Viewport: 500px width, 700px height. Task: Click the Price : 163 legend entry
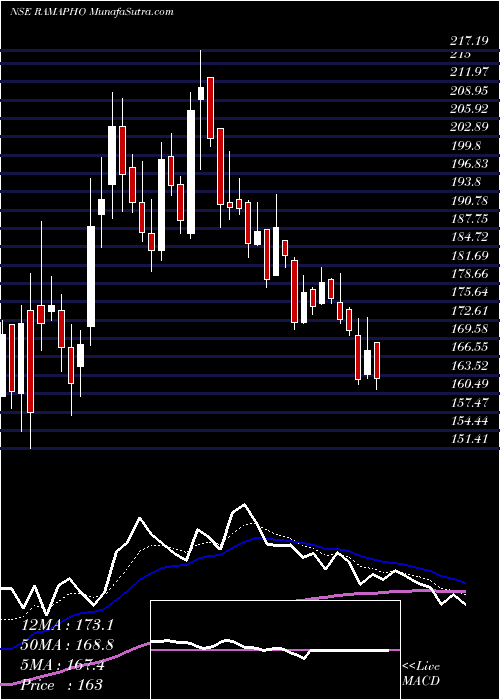[x=62, y=684]
